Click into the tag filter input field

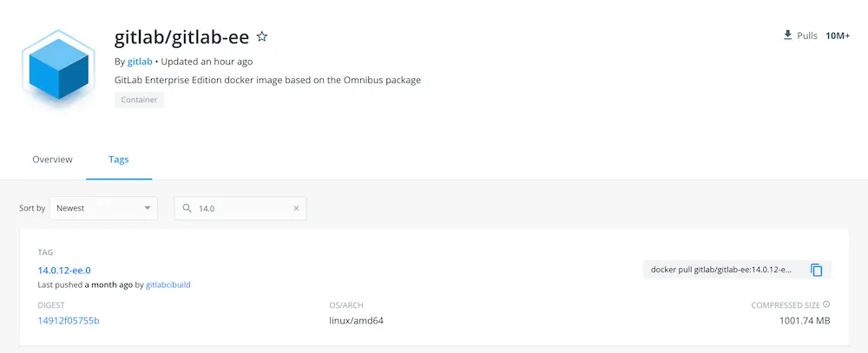click(x=240, y=208)
